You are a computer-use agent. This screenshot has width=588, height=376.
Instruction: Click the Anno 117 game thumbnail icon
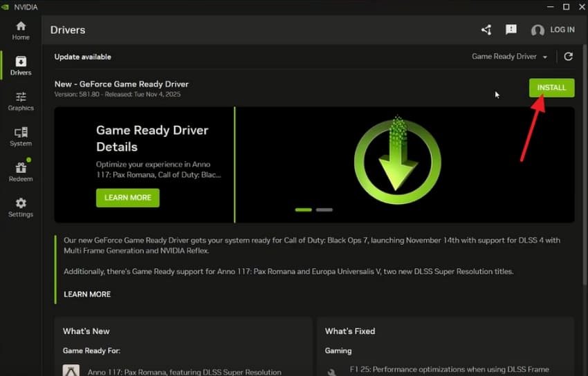(71, 370)
